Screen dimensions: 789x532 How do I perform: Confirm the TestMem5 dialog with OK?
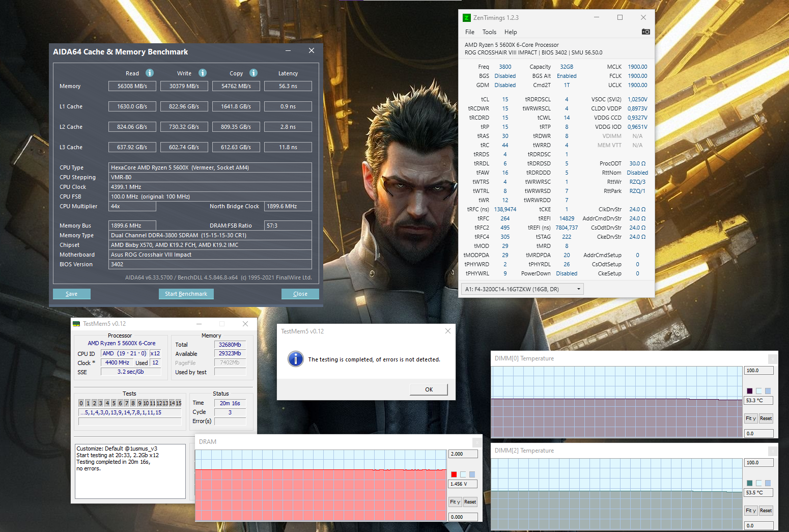pos(429,389)
